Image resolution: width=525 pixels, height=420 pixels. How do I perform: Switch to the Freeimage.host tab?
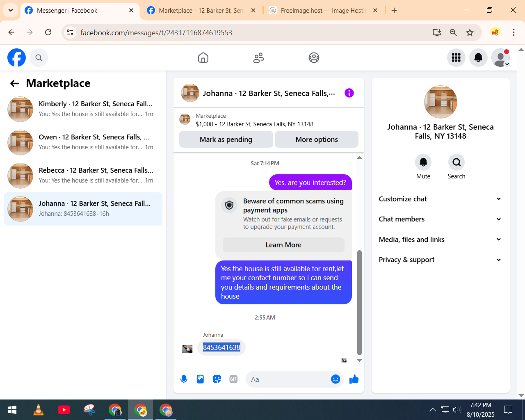(x=323, y=11)
